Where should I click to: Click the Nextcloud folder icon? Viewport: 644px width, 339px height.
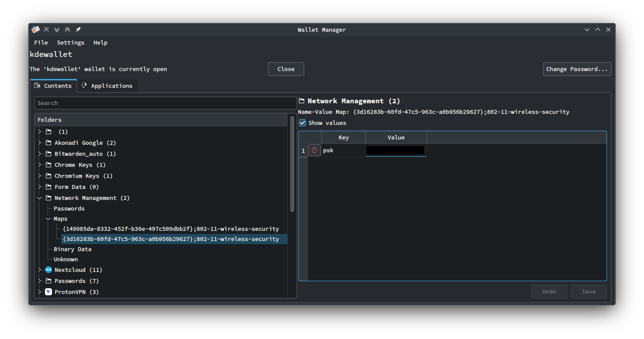point(48,270)
